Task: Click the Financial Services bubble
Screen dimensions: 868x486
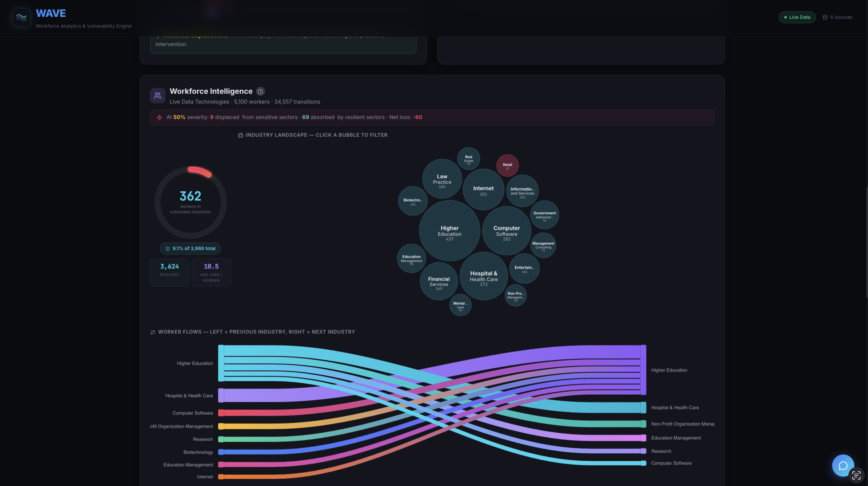Action: click(x=438, y=282)
